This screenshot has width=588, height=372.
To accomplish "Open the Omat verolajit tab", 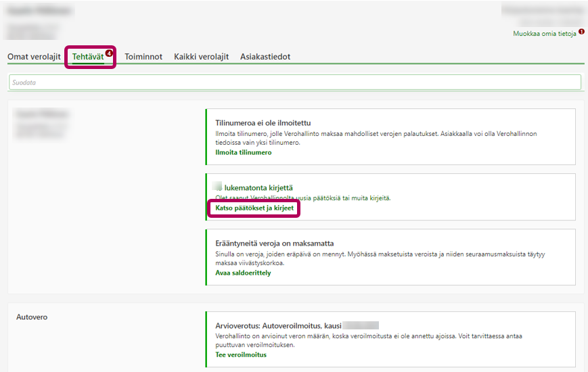I will point(34,57).
